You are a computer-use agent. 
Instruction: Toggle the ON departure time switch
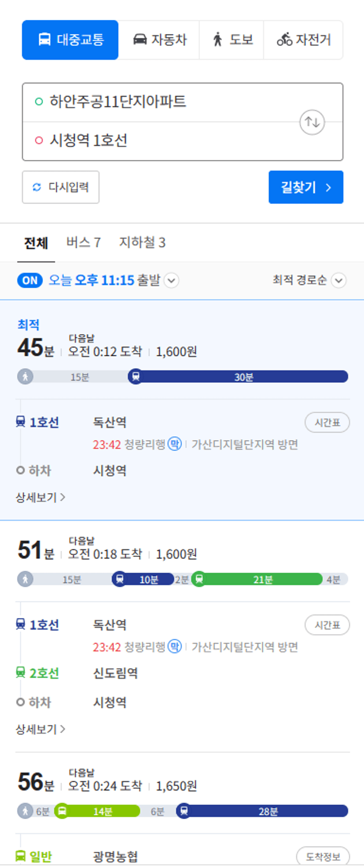30,280
